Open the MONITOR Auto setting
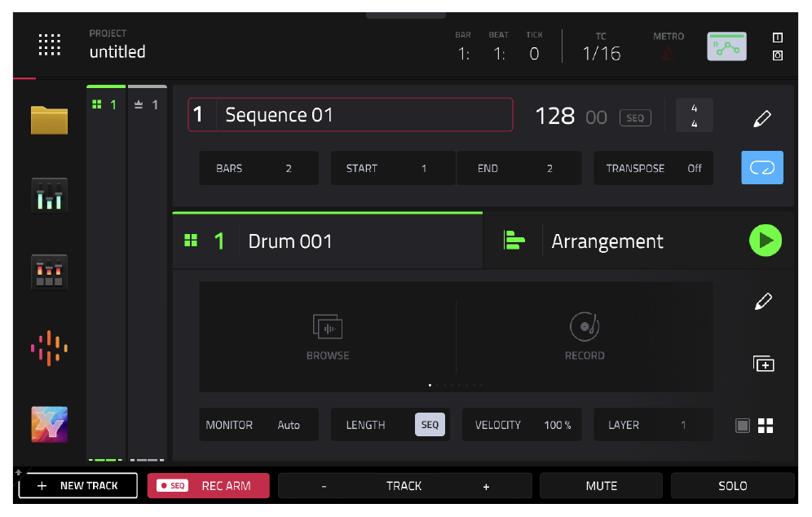The height and width of the screenshot is (517, 812). (x=259, y=425)
